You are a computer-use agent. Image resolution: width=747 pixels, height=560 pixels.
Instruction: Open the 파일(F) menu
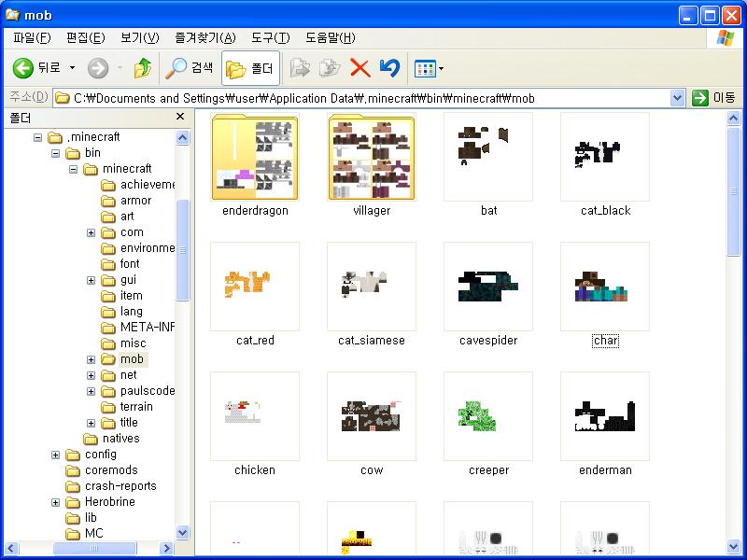[x=32, y=37]
